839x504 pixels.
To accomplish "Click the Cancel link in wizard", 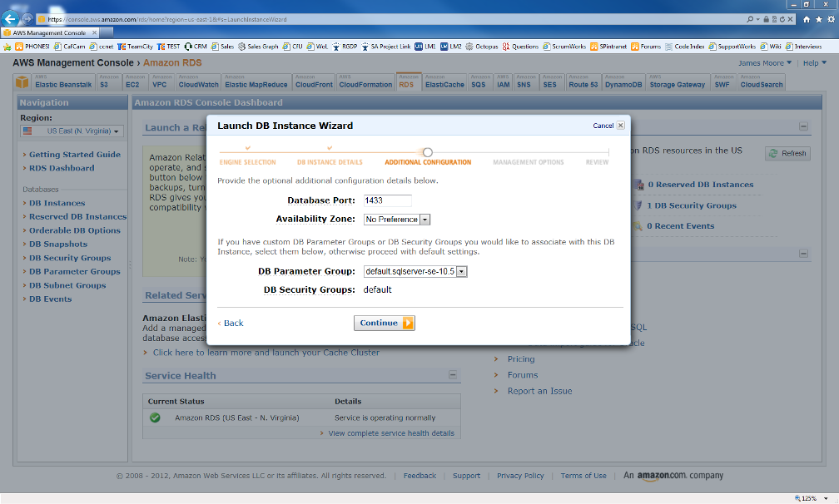I will (603, 126).
